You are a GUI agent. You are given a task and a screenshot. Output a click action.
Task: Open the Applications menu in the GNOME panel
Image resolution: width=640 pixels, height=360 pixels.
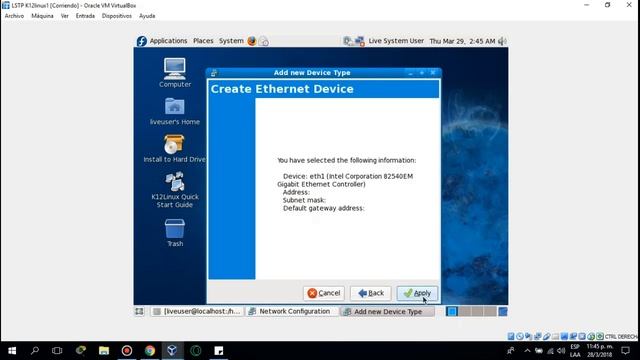click(168, 41)
